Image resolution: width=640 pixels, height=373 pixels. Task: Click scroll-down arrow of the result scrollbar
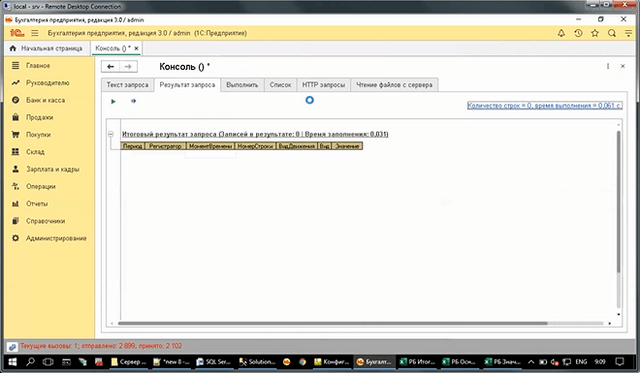point(618,315)
